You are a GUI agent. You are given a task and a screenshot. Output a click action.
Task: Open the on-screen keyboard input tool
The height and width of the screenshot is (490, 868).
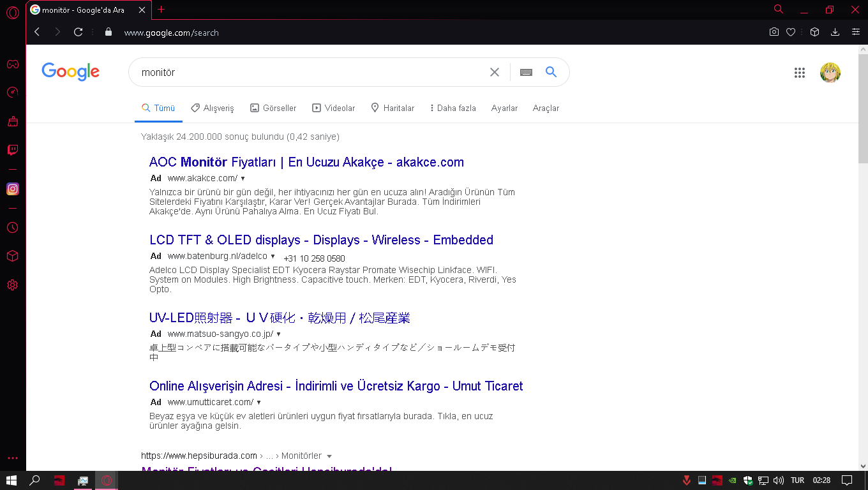point(526,72)
